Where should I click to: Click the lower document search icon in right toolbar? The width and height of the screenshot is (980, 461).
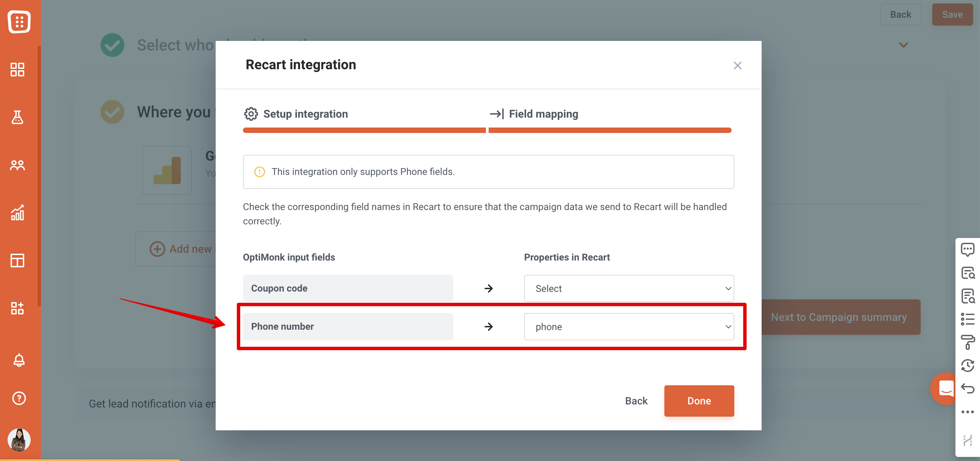pos(967,296)
